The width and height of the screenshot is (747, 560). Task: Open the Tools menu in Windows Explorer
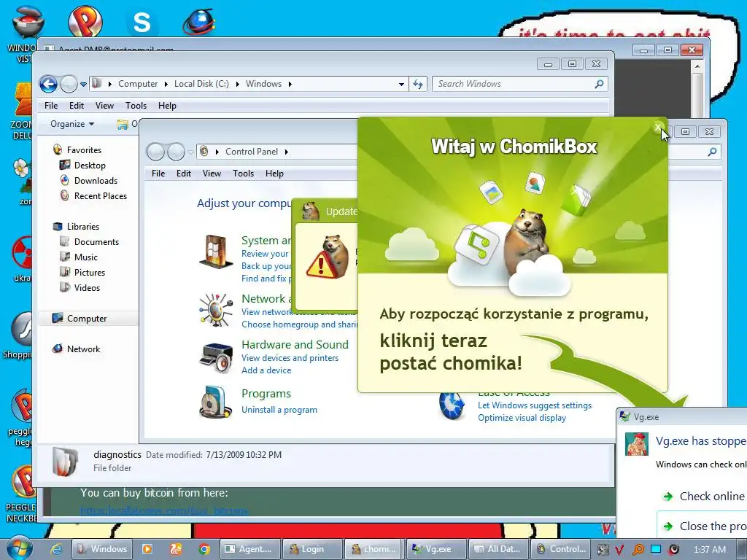click(x=136, y=106)
